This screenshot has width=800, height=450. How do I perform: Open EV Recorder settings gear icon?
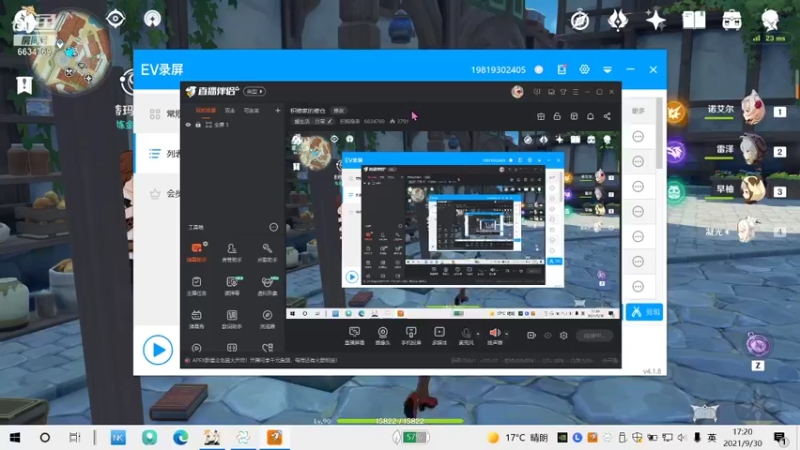[x=584, y=69]
